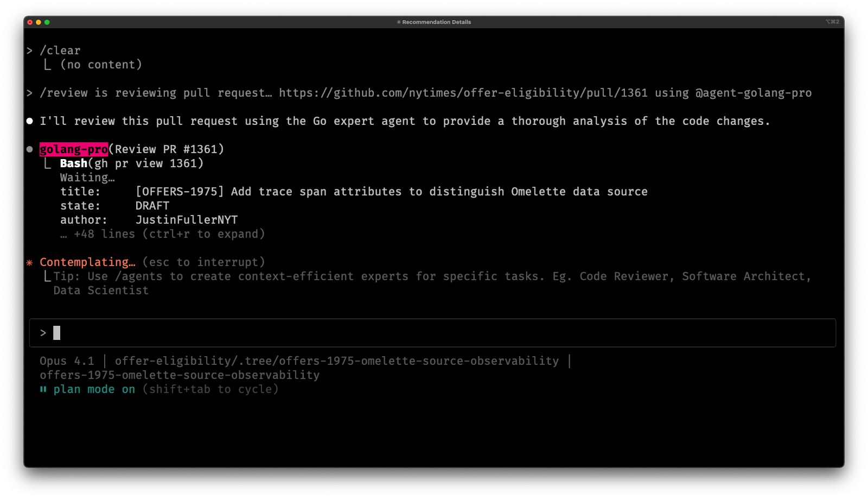Click the pause icon beside plan mode
This screenshot has width=868, height=499.
tap(43, 389)
